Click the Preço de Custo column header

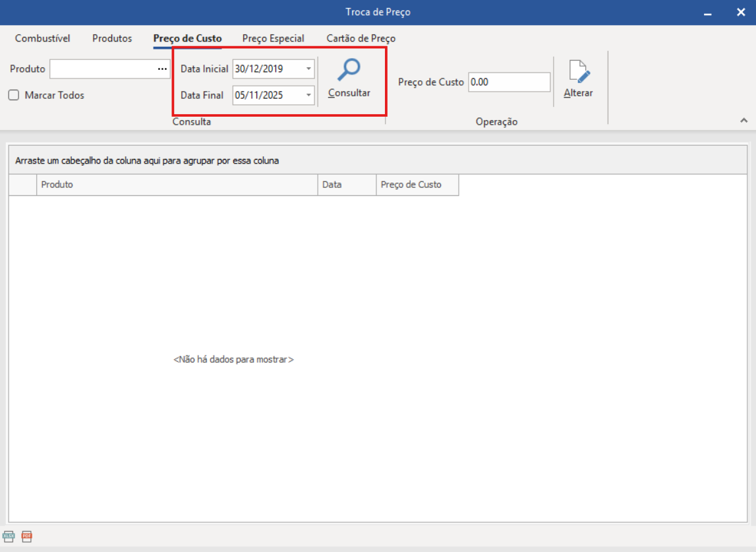coord(417,185)
